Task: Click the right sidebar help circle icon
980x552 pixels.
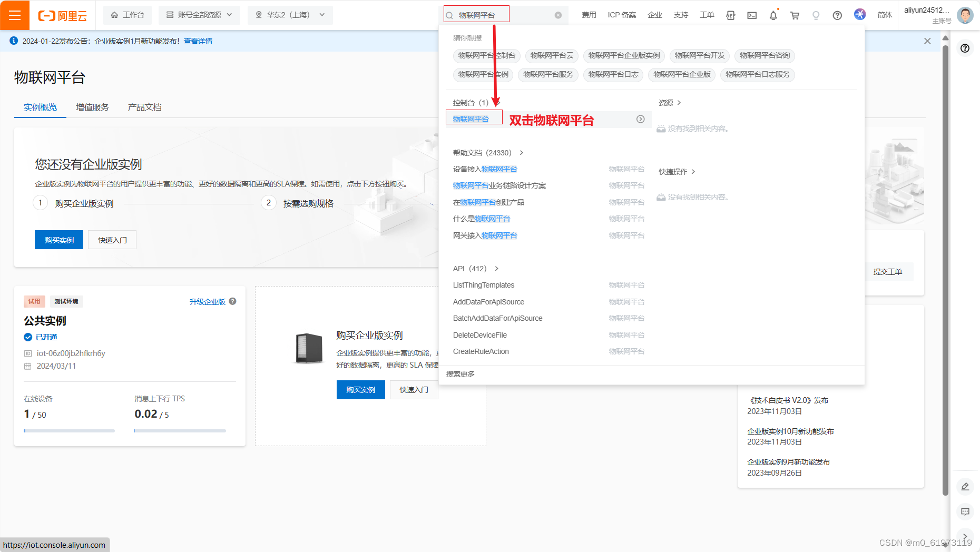Action: [965, 48]
